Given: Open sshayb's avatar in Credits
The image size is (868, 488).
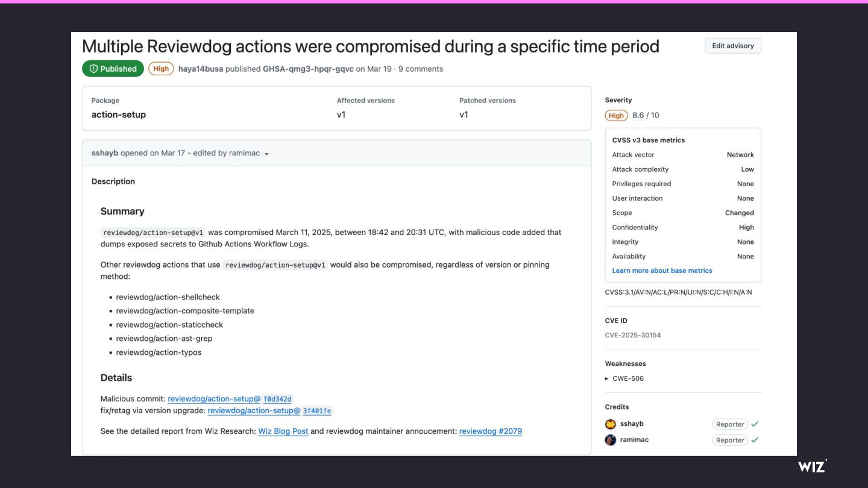Looking at the screenshot, I should (611, 424).
